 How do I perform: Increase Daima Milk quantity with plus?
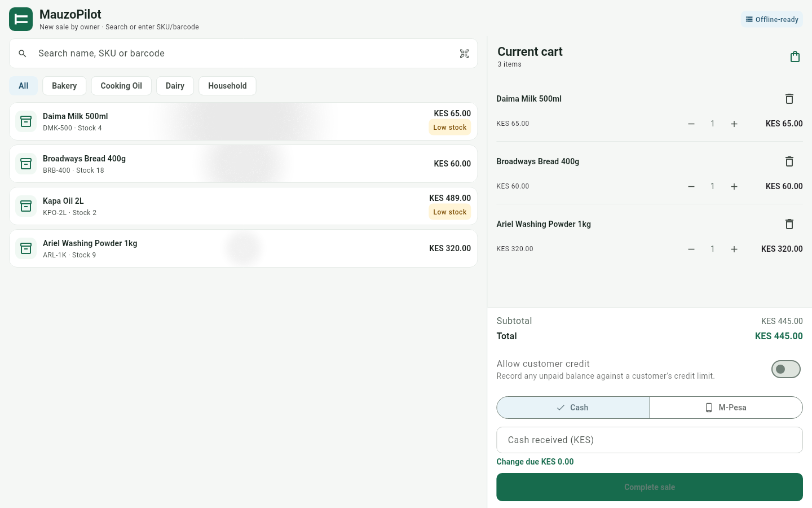click(x=734, y=124)
